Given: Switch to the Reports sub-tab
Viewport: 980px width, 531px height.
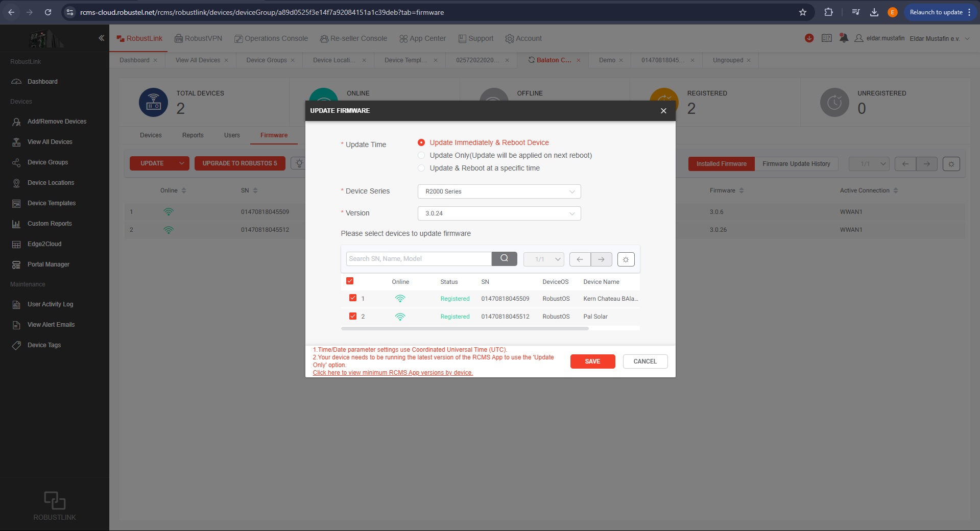Looking at the screenshot, I should pyautogui.click(x=193, y=135).
